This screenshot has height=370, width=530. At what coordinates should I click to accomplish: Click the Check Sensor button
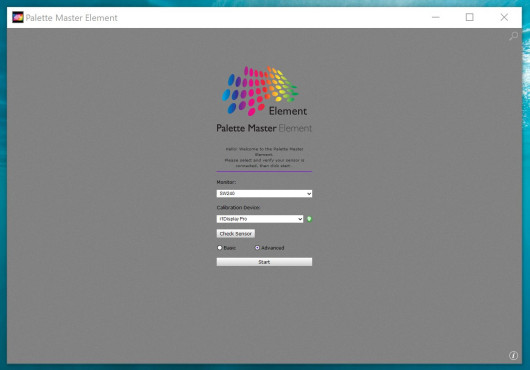coord(236,233)
